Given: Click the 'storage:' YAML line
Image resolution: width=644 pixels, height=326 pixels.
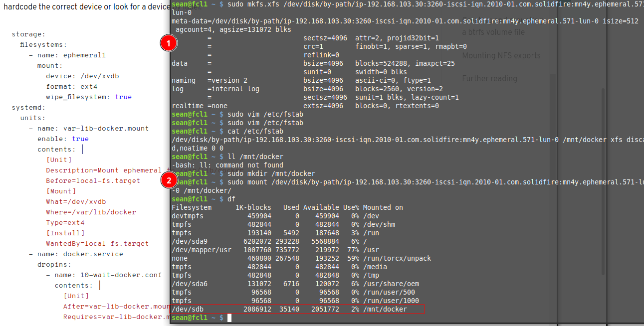Looking at the screenshot, I should pos(28,34).
